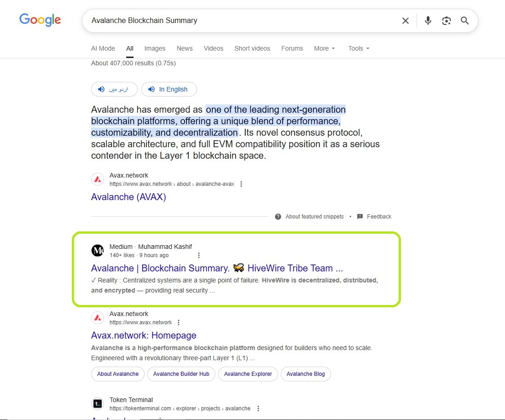Click the Google logo

pyautogui.click(x=40, y=20)
